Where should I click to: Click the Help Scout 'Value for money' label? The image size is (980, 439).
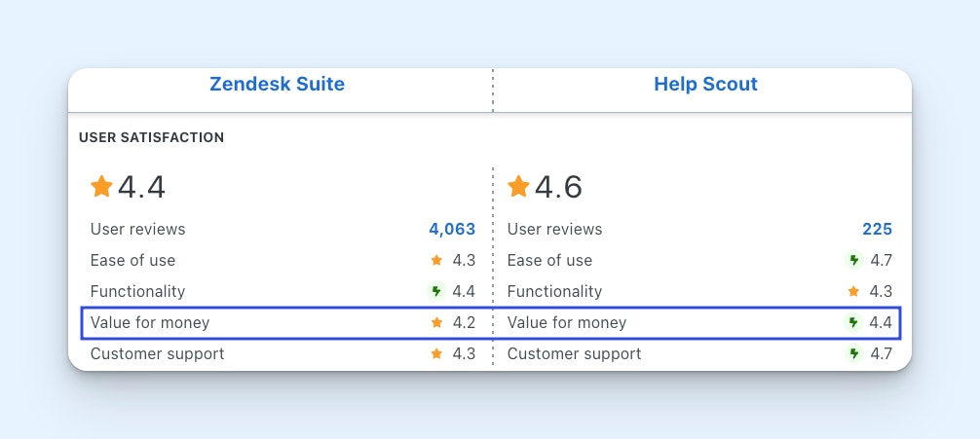pyautogui.click(x=567, y=323)
